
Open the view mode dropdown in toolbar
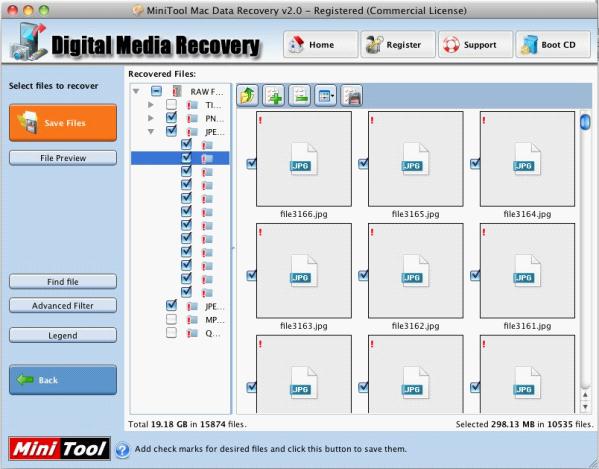pyautogui.click(x=325, y=95)
